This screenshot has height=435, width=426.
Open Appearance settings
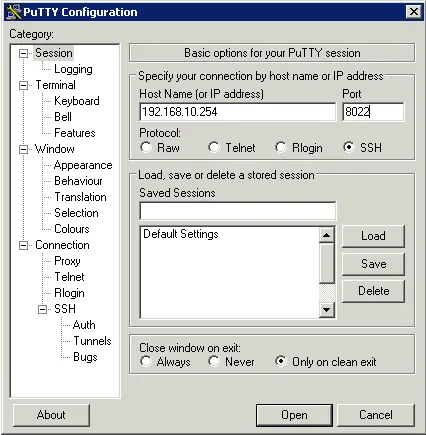83,165
